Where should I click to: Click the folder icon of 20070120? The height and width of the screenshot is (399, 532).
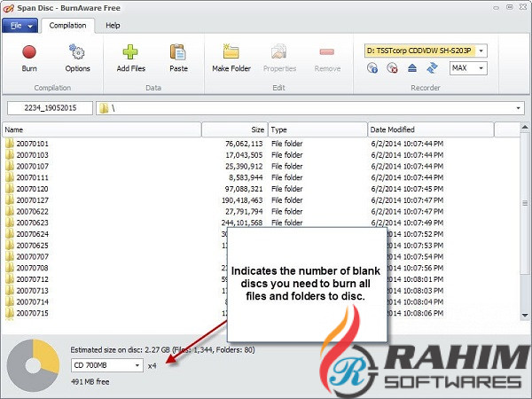(x=10, y=188)
